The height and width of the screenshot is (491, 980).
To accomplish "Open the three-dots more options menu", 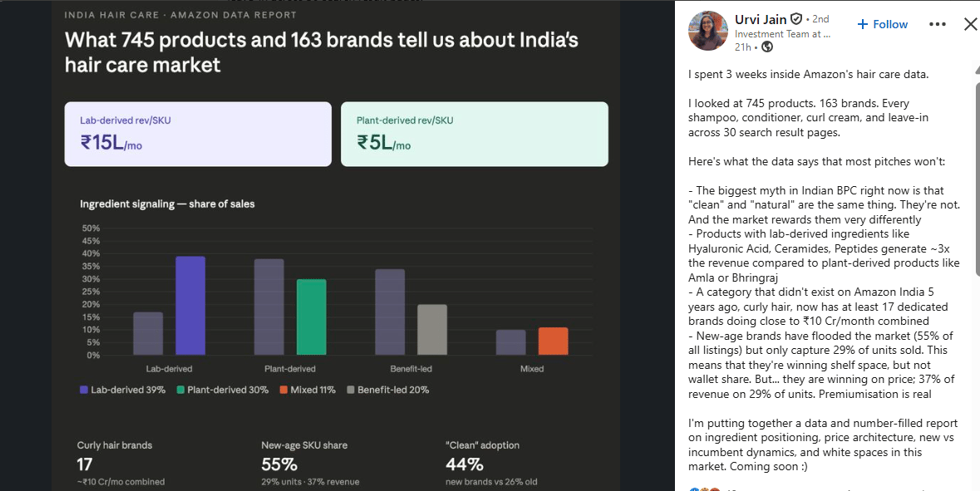I will click(937, 24).
